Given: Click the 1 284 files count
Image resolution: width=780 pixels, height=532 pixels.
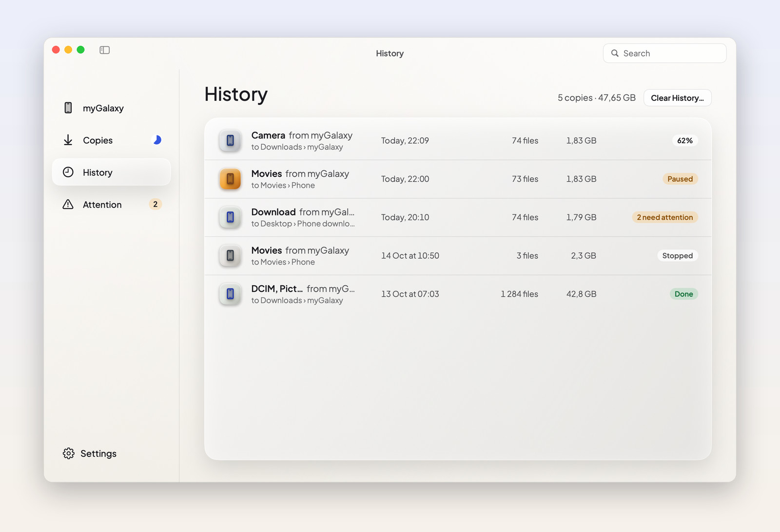Looking at the screenshot, I should point(519,294).
